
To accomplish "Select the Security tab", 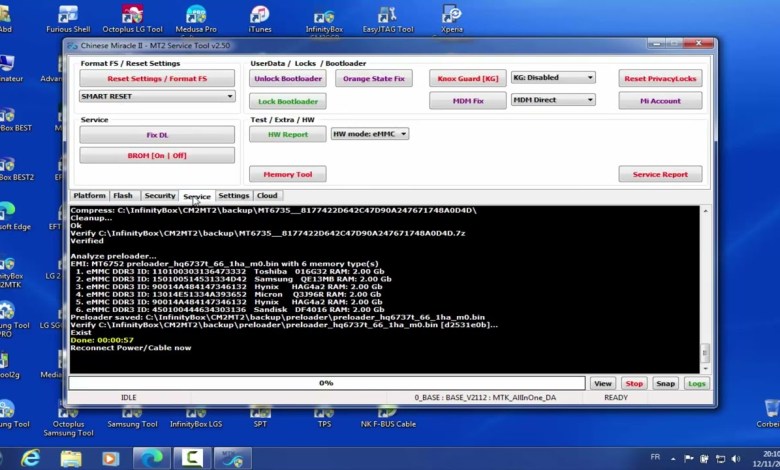I will click(x=159, y=196).
